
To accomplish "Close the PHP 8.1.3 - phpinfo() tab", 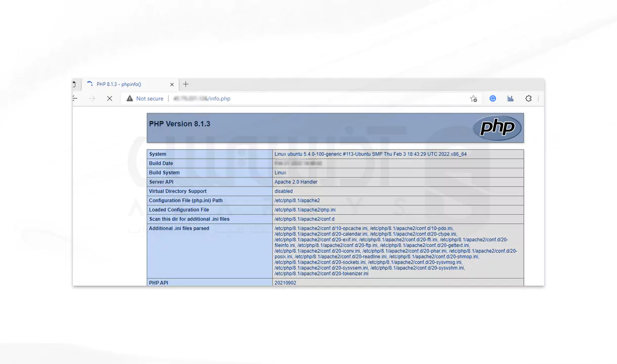I will pos(172,84).
